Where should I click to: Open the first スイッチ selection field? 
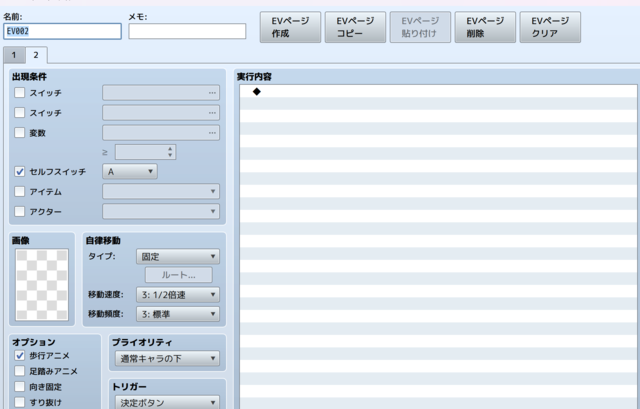161,93
